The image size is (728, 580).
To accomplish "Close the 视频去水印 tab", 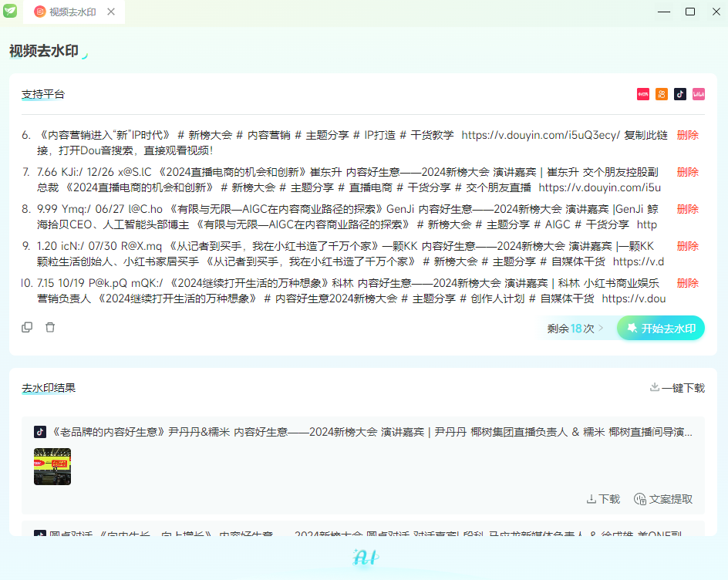I will (x=111, y=12).
